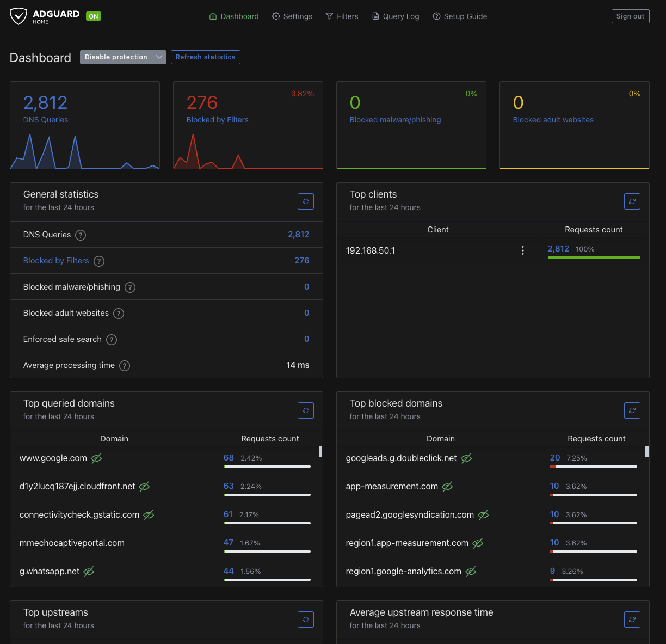Open the Settings menu

point(292,16)
